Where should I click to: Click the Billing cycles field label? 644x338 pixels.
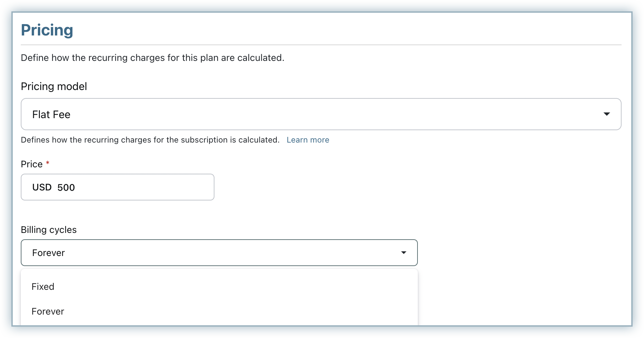click(x=49, y=230)
